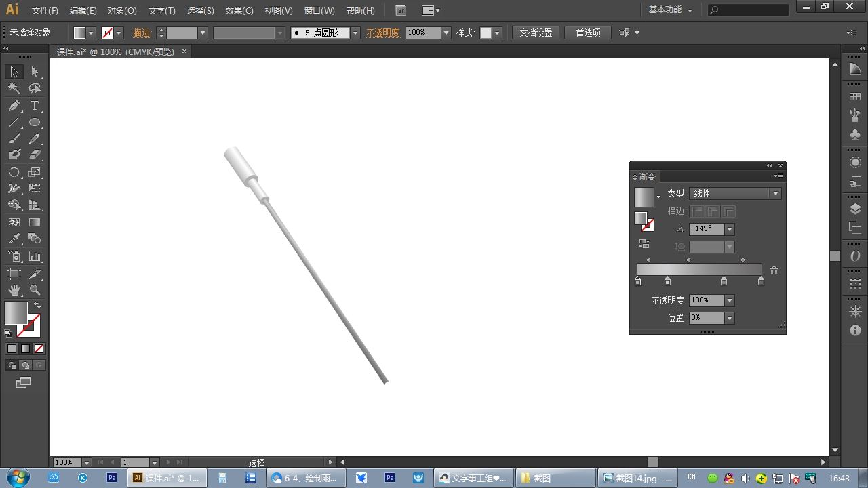This screenshot has width=868, height=488.
Task: Open the 效果(C) menu
Action: [x=239, y=11]
